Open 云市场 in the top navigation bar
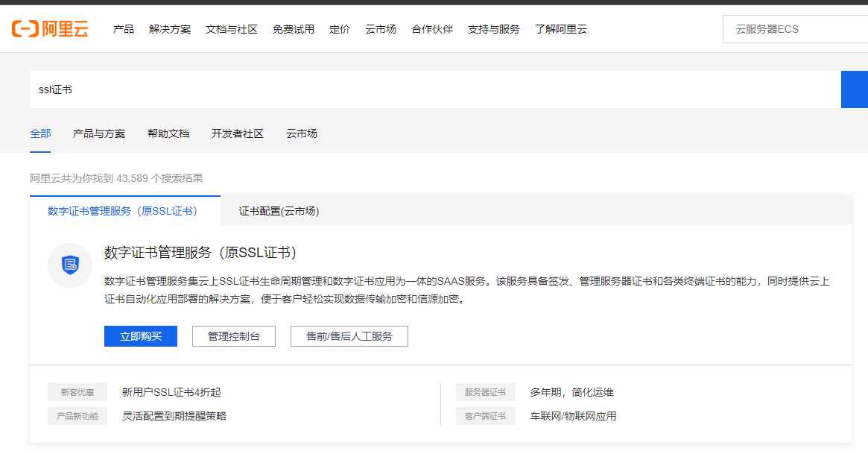This screenshot has height=454, width=868. (x=381, y=29)
